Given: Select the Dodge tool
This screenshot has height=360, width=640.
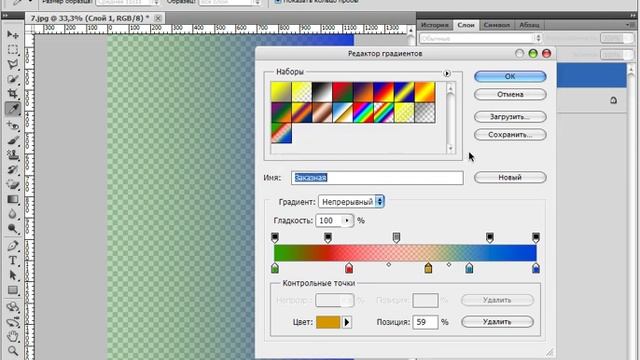Looking at the screenshot, I should tap(13, 229).
